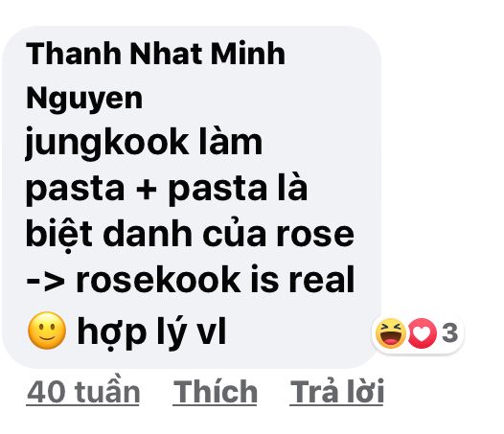Click the Haha laughing reaction icon

[x=391, y=333]
